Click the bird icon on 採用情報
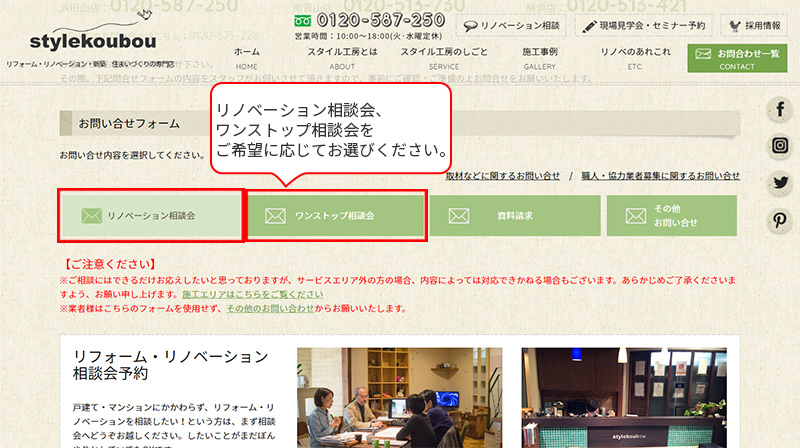800x448 pixels. 734,26
